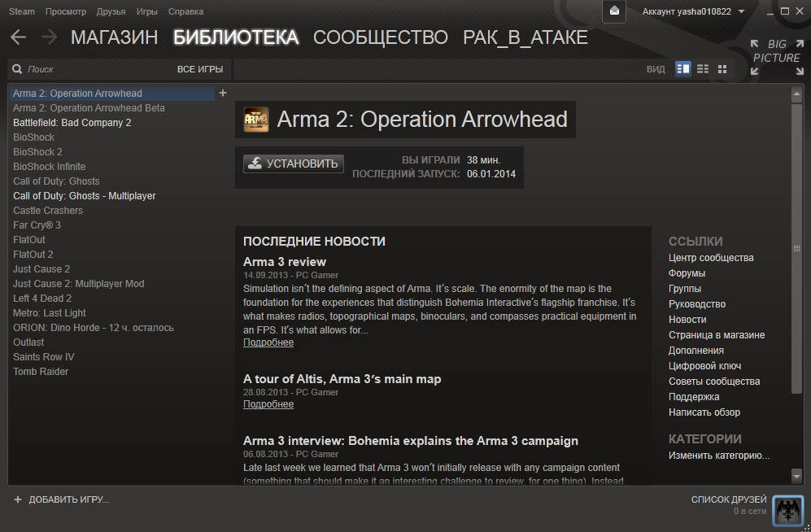Open the Справка menu
Image resolution: width=811 pixels, height=532 pixels.
coord(185,11)
